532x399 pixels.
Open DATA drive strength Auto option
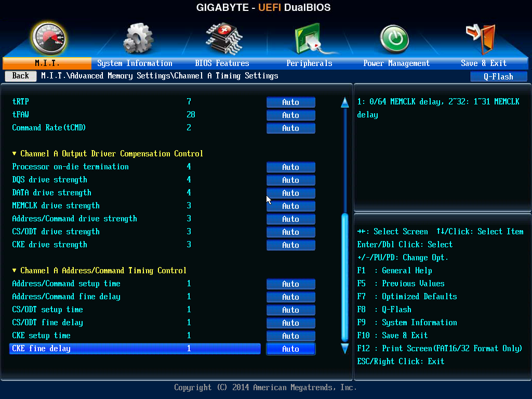click(291, 193)
